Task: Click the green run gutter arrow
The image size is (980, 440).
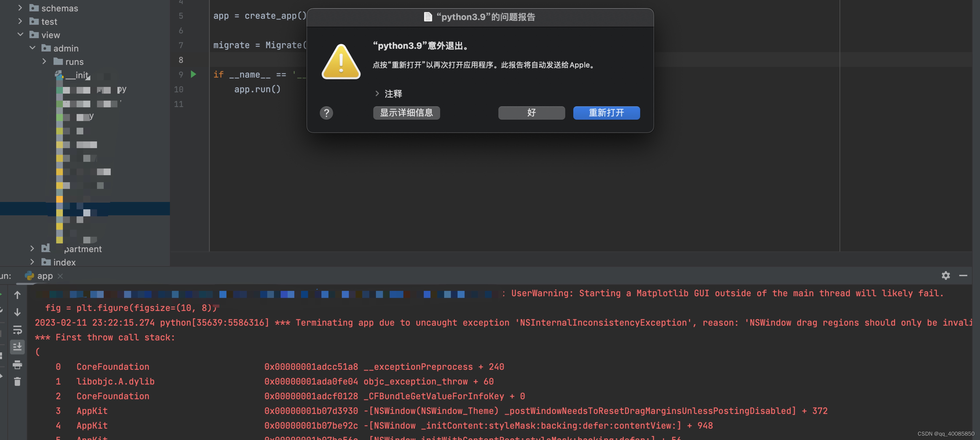Action: 193,74
